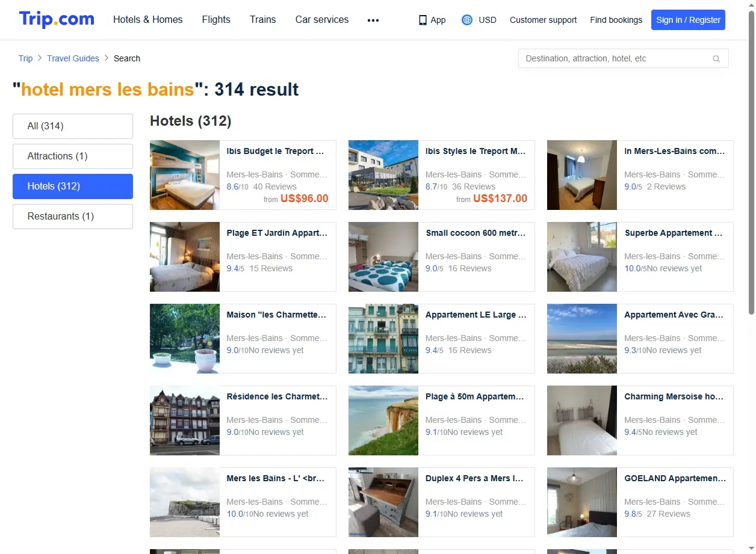
Task: Select the All (314) filter
Action: tap(73, 126)
